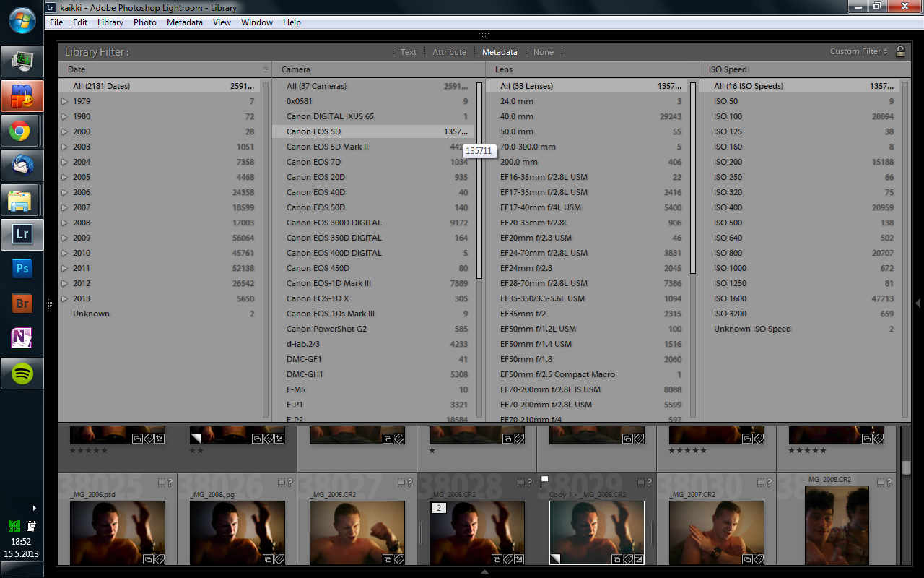
Task: Switch to the Attribute filter tab
Action: 449,52
